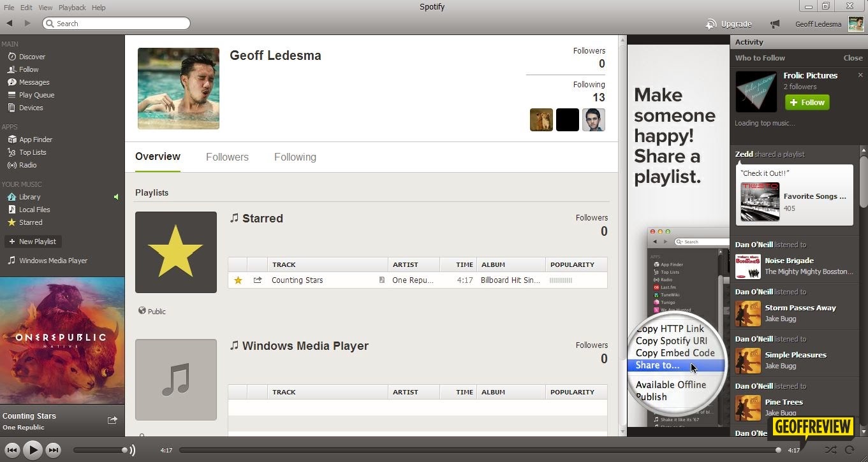Open Follow in the sidebar
This screenshot has width=868, height=462.
tap(29, 69)
